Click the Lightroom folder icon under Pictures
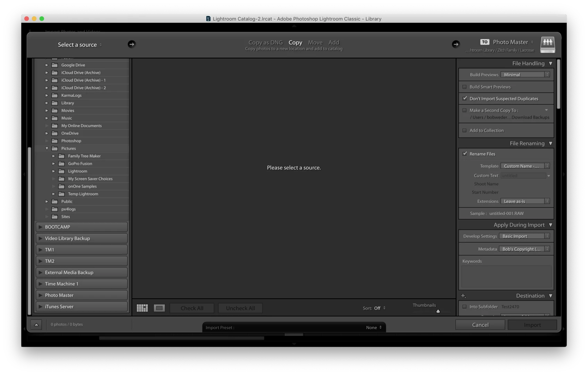Image resolution: width=588 pixels, height=375 pixels. tap(61, 171)
